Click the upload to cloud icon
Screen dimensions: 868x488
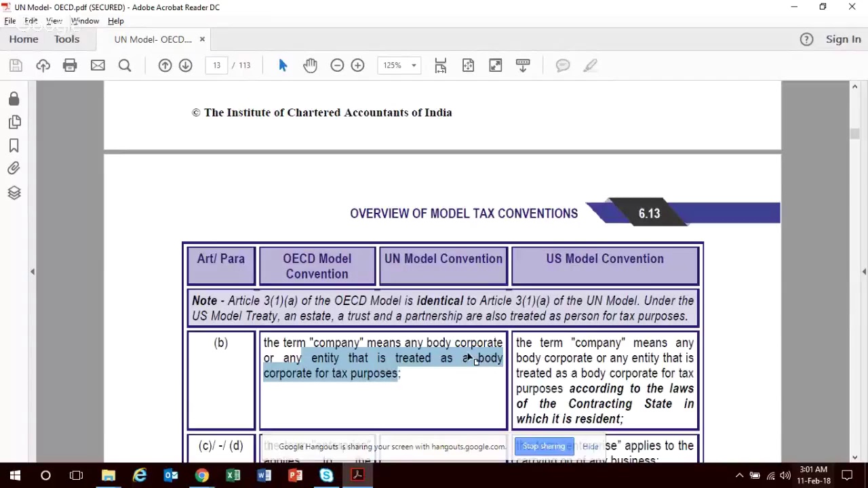(43, 65)
